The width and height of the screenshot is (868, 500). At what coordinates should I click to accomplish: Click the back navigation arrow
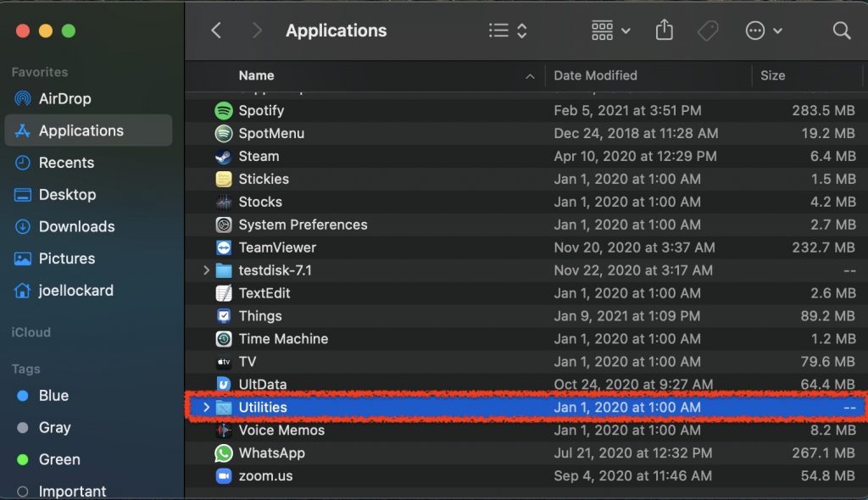[x=216, y=30]
